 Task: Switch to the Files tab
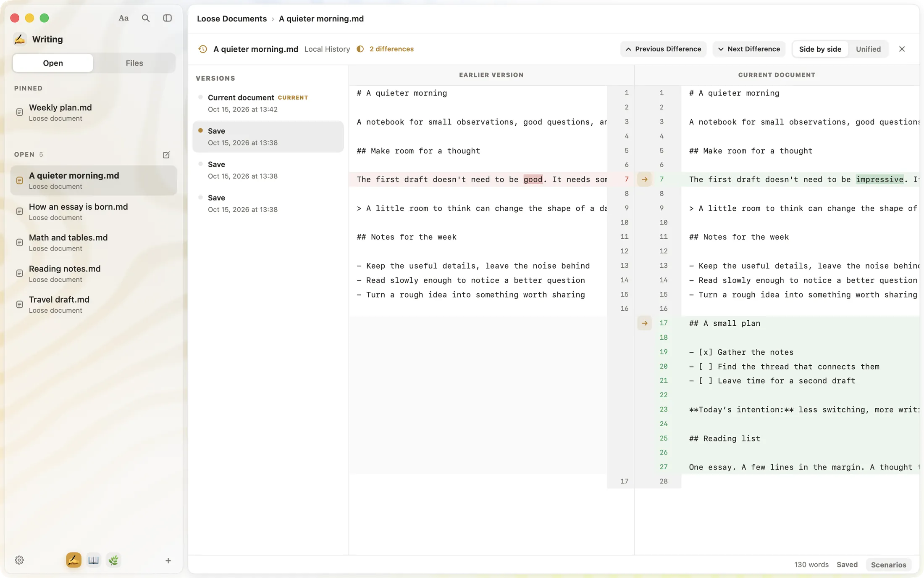pyautogui.click(x=134, y=63)
